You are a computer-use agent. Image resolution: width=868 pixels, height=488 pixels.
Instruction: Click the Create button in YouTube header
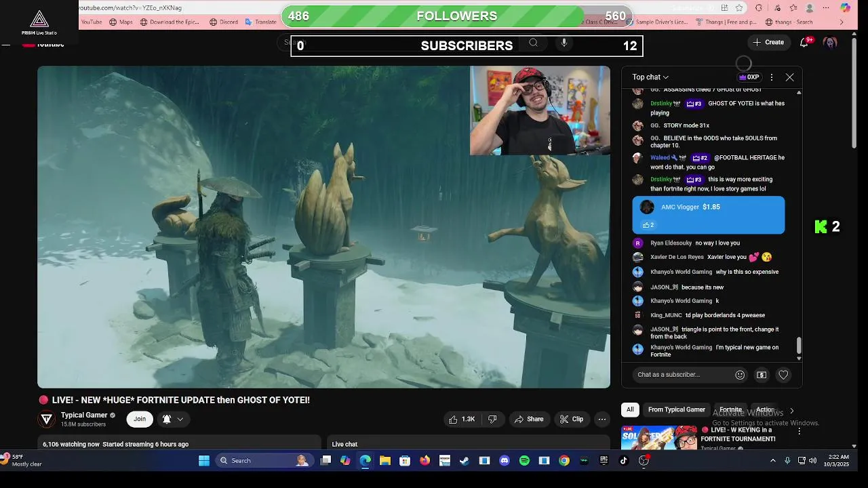[768, 42]
